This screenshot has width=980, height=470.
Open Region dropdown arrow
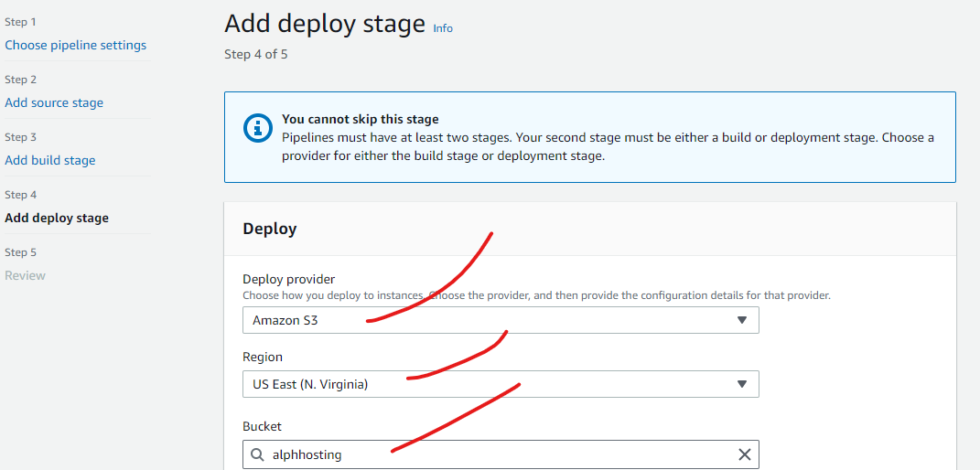742,384
